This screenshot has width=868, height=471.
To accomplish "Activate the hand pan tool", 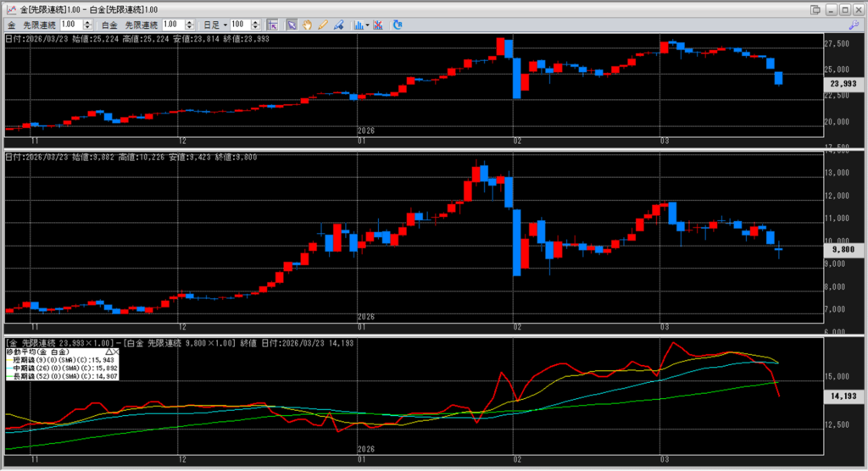I will [x=308, y=25].
